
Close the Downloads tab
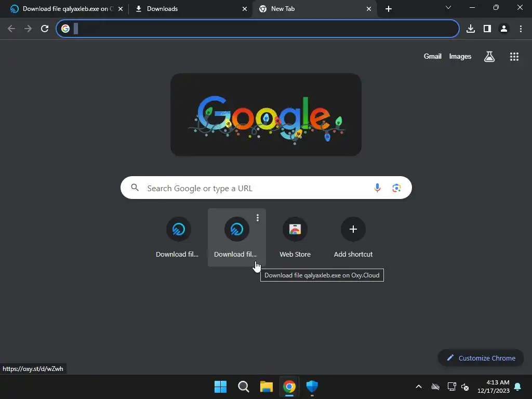point(245,9)
